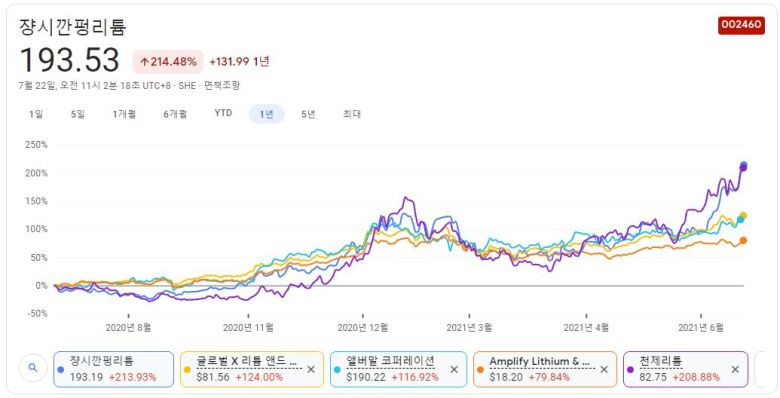Open the 글로벌 X 리튬 앤드 fund link
Viewport: 780px width, 398px height.
[x=249, y=361]
